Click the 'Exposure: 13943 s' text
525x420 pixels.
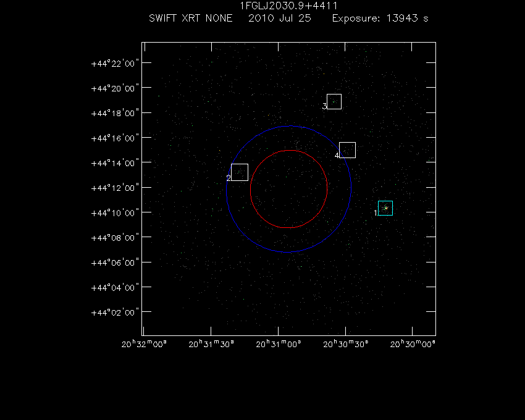[x=380, y=18]
